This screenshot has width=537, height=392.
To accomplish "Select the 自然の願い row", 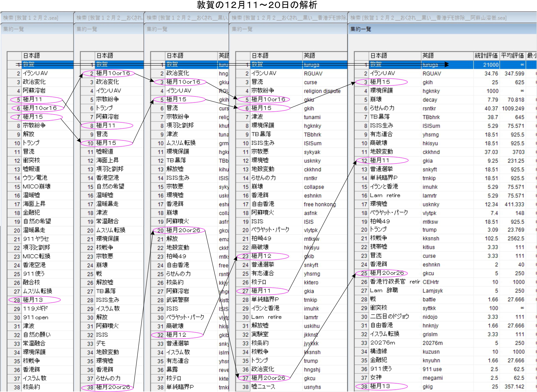I will [37, 335].
